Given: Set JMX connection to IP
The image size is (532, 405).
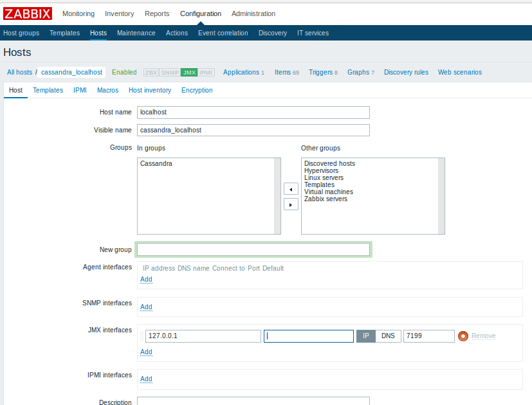Looking at the screenshot, I should [366, 336].
